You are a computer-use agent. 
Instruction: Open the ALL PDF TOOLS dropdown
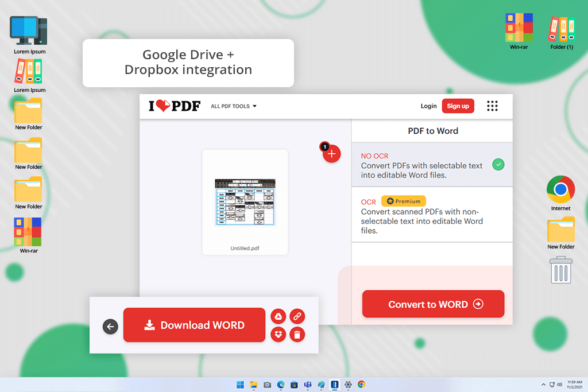(x=234, y=106)
